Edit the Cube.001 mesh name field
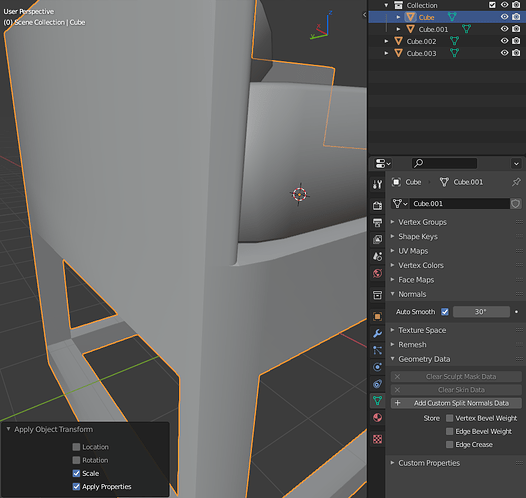 click(460, 204)
